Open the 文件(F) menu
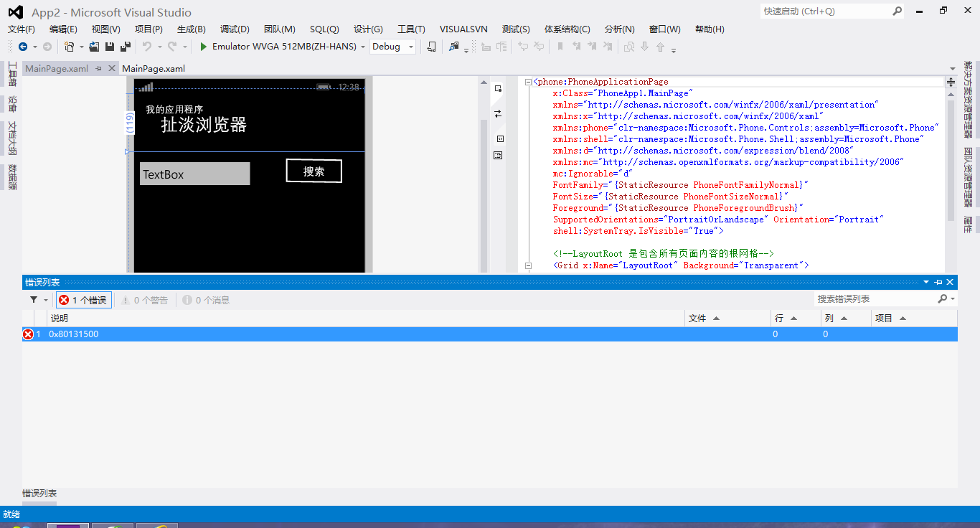This screenshot has width=980, height=528. (x=22, y=29)
